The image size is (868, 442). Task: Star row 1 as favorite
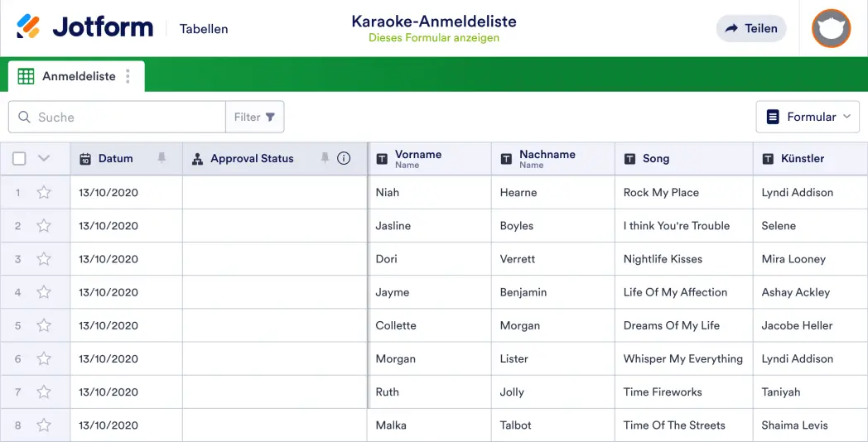pos(44,193)
